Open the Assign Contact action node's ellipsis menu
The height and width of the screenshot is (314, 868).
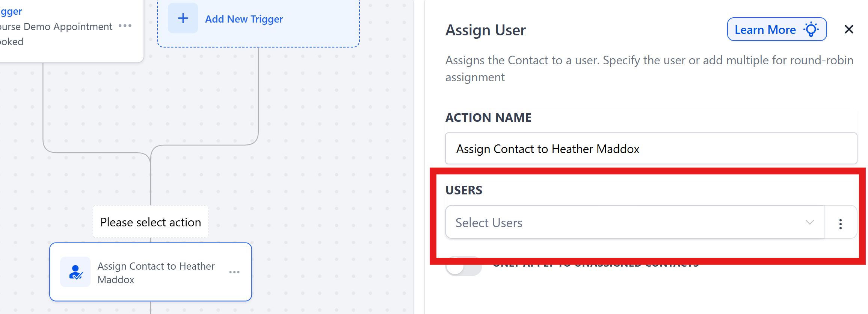pyautogui.click(x=234, y=272)
